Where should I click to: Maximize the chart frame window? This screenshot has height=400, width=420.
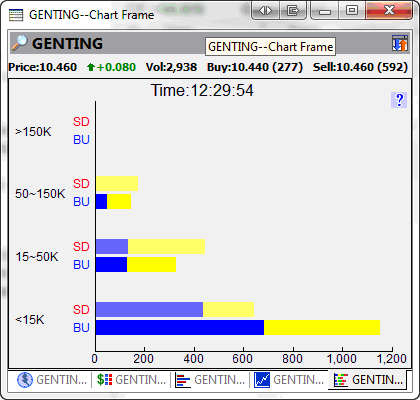pos(352,11)
